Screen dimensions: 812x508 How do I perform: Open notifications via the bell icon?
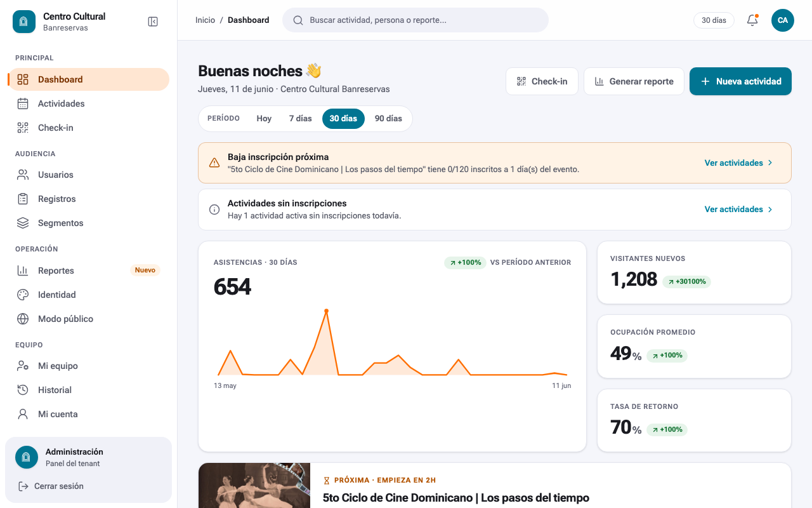(x=752, y=20)
